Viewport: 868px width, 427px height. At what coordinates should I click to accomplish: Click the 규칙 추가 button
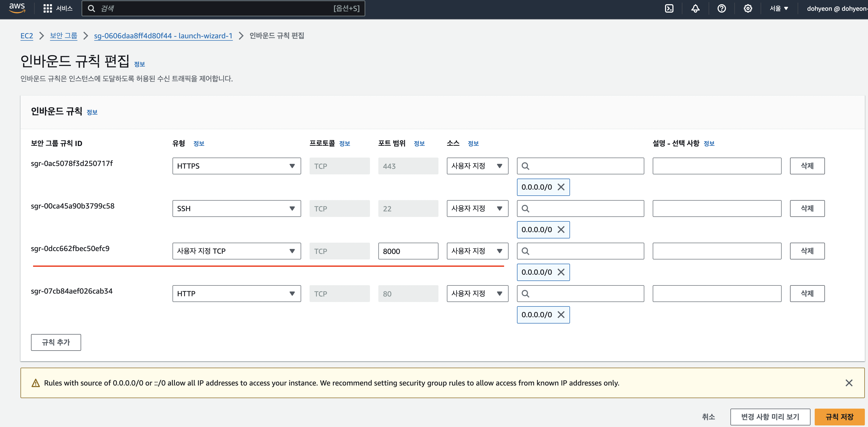click(56, 342)
